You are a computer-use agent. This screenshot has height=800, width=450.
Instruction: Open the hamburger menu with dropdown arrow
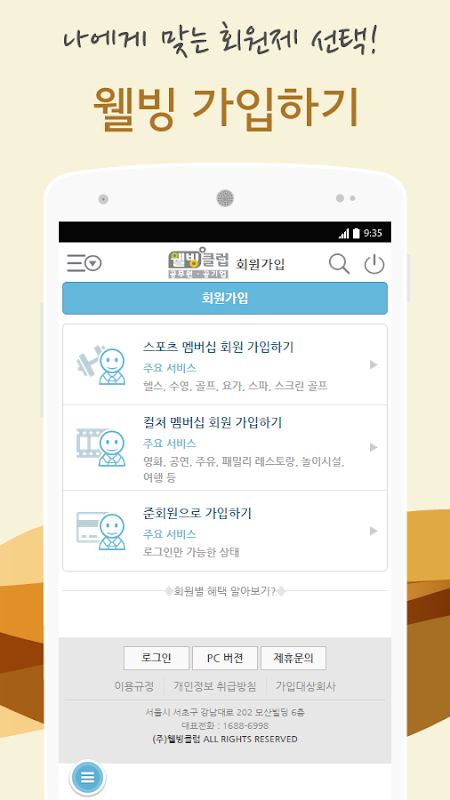[x=84, y=263]
